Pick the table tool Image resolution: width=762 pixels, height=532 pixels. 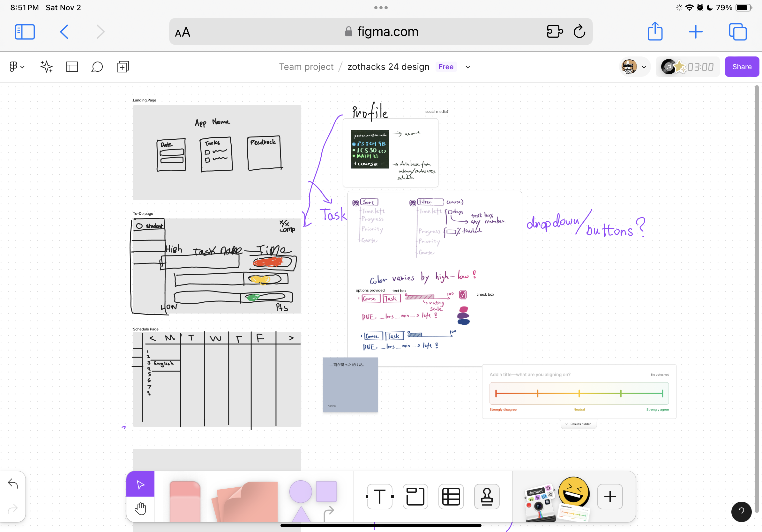coord(451,497)
